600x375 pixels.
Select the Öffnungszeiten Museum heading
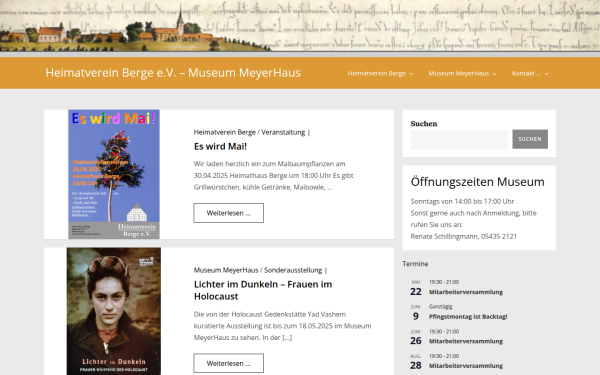tap(478, 182)
